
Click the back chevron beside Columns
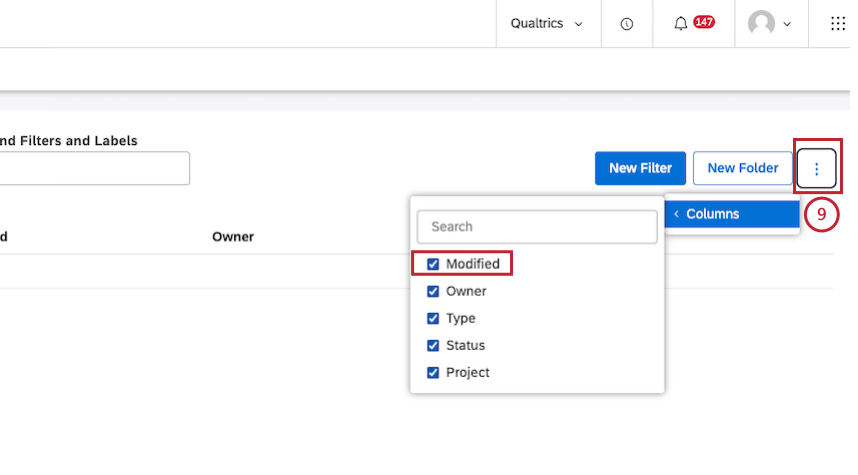[676, 214]
